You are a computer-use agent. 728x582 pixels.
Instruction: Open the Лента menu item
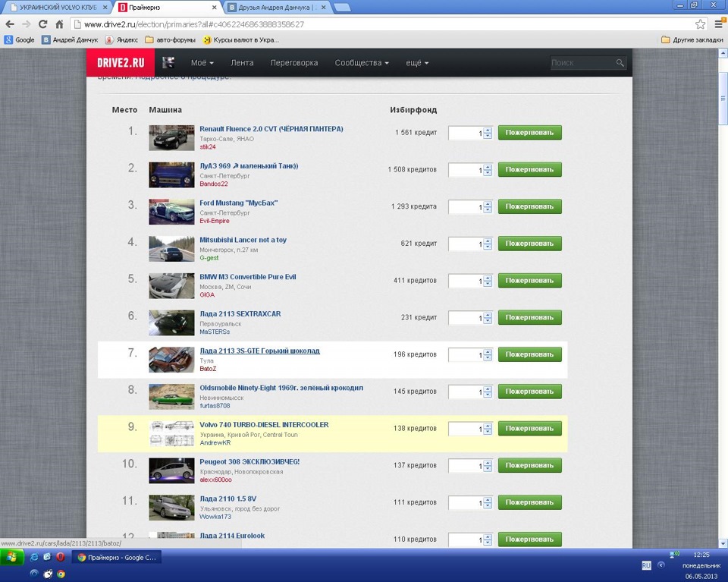coord(242,63)
